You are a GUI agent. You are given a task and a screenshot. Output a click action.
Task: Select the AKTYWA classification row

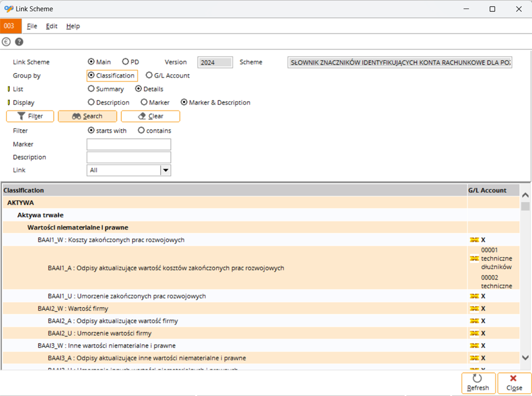(x=20, y=203)
